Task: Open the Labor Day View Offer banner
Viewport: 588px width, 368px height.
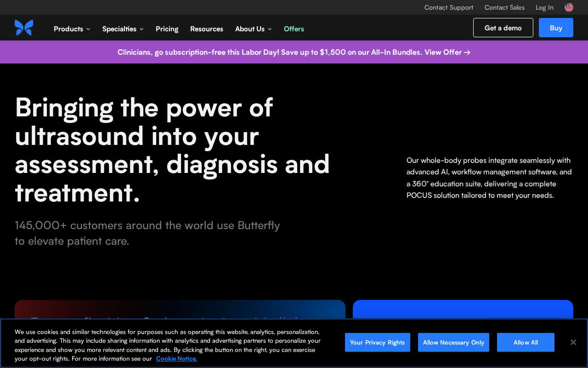Action: coord(294,52)
